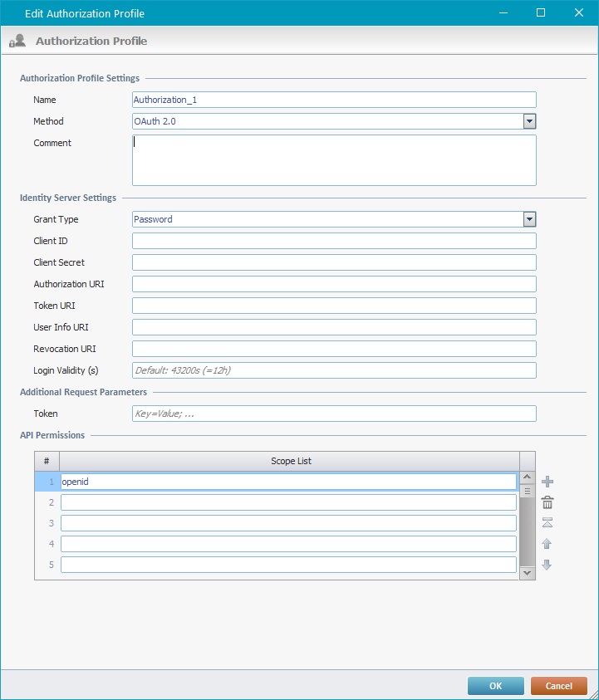Click the move up arrow icon
The width and height of the screenshot is (599, 700).
[547, 544]
